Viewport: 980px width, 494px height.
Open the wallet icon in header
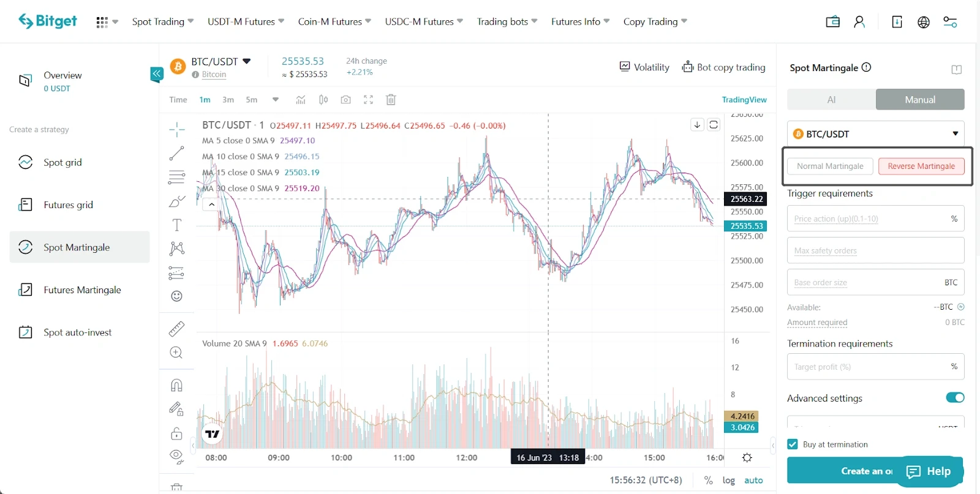pos(832,22)
